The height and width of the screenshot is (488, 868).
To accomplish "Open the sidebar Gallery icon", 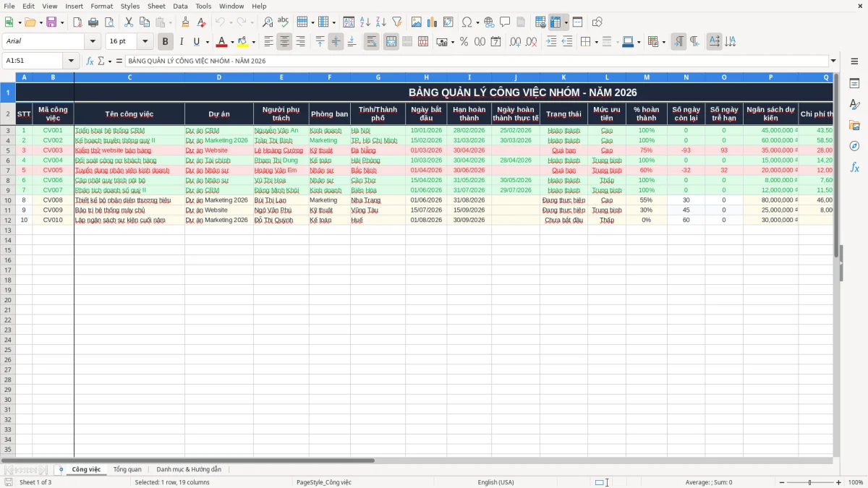I will 854,125.
